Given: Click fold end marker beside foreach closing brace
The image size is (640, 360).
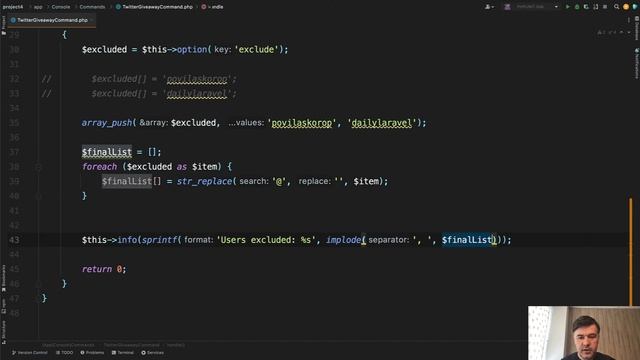Looking at the screenshot, I should [x=38, y=196].
